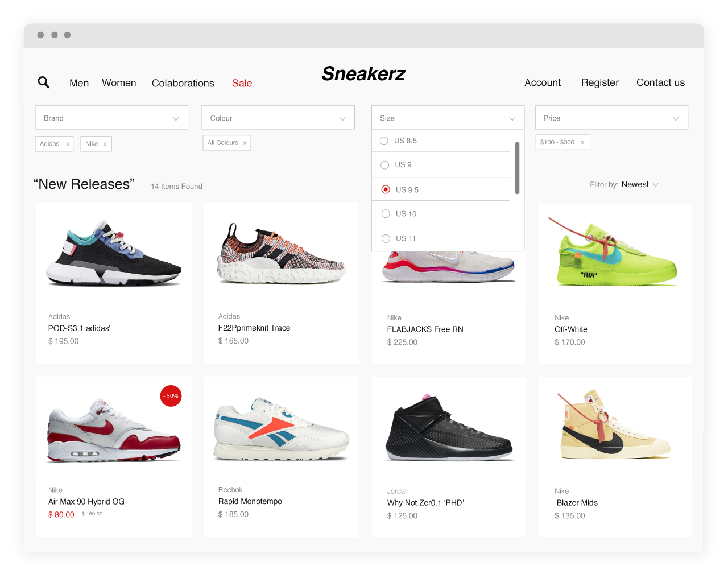The image size is (728, 578).
Task: Click the search magnifier icon
Action: [43, 82]
